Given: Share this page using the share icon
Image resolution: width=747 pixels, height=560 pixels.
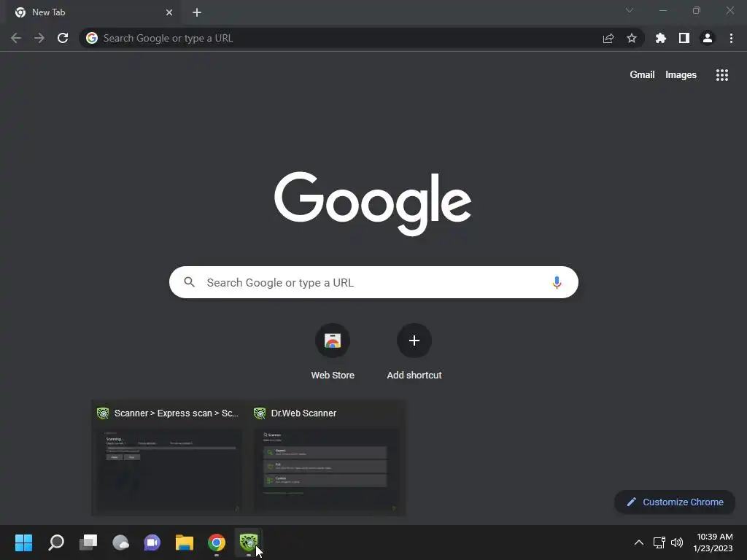Looking at the screenshot, I should (608, 38).
